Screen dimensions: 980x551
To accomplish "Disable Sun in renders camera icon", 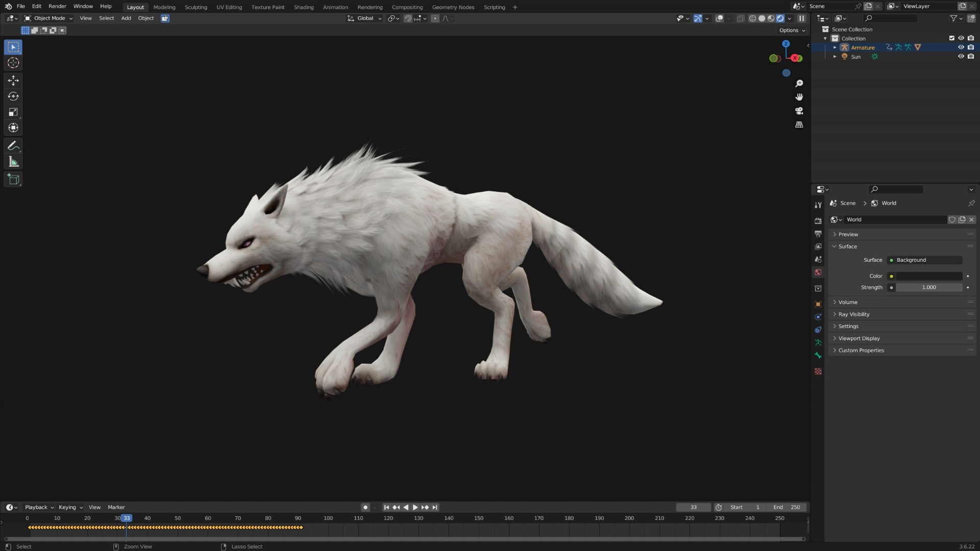I will point(971,57).
